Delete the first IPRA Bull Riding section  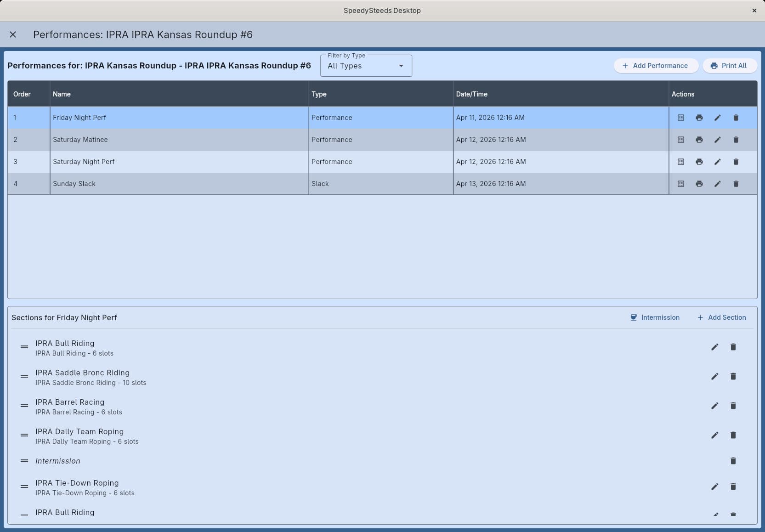coord(733,347)
